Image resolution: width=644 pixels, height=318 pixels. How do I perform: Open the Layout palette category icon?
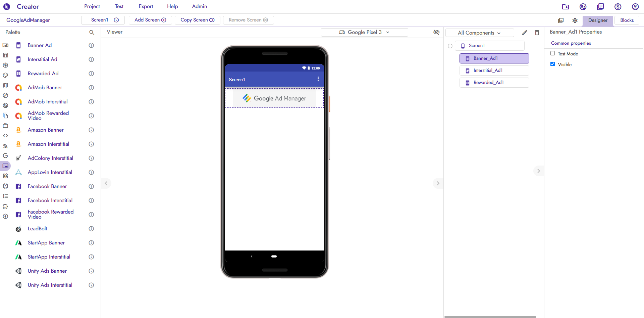(5, 55)
